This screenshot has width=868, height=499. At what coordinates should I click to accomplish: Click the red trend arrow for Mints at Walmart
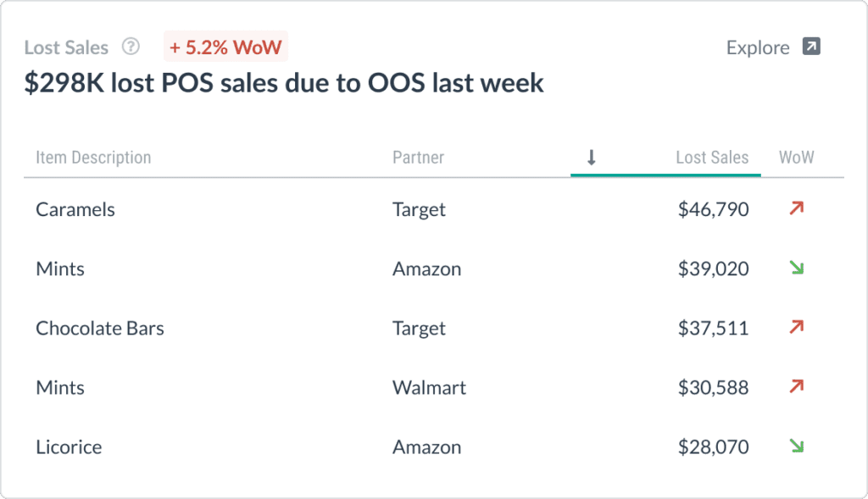click(795, 386)
